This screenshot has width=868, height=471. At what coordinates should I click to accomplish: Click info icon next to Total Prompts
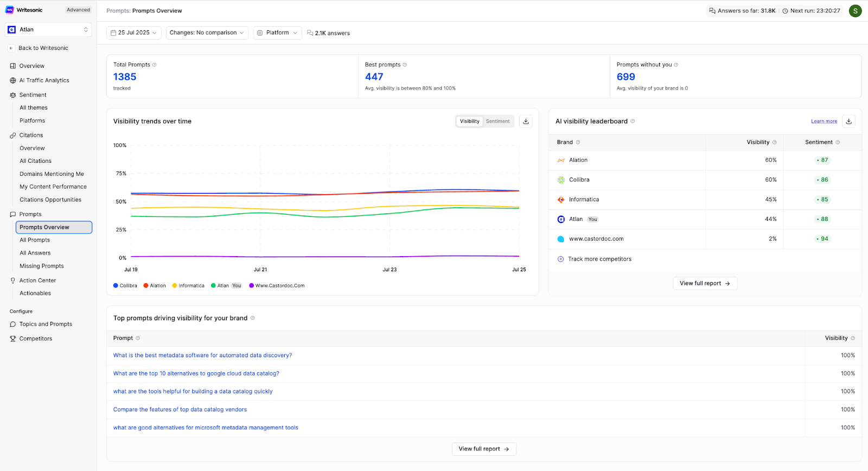click(154, 65)
